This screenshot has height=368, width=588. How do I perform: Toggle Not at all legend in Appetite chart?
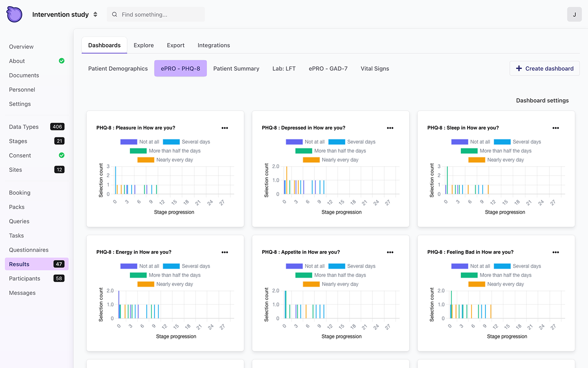pos(305,266)
